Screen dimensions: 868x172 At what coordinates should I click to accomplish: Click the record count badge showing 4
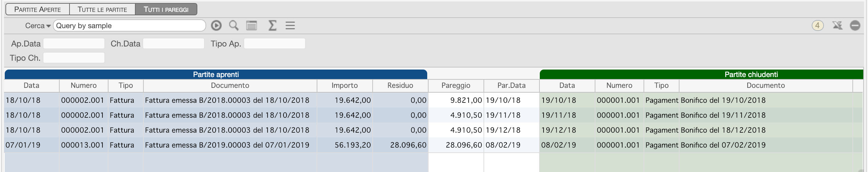(817, 25)
